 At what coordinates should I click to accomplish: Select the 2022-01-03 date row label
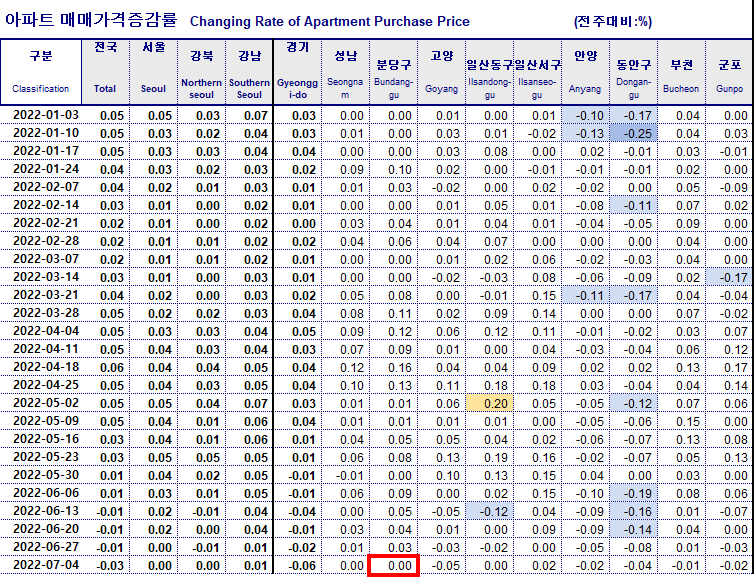pos(46,115)
